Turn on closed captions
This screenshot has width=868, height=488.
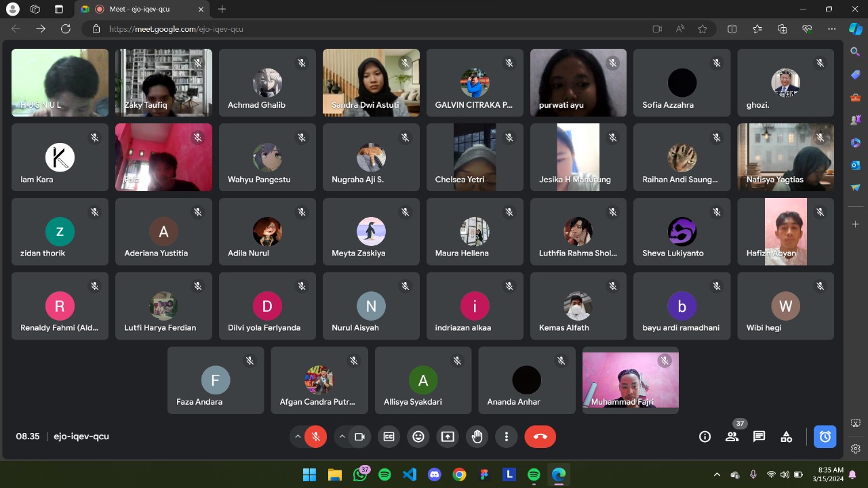[389, 437]
